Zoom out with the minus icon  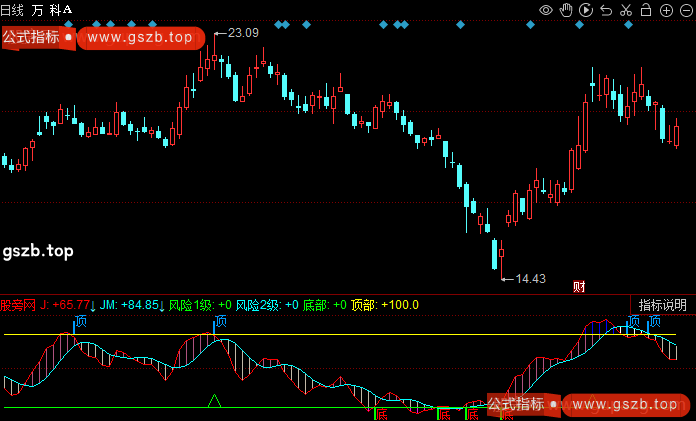coord(685,10)
